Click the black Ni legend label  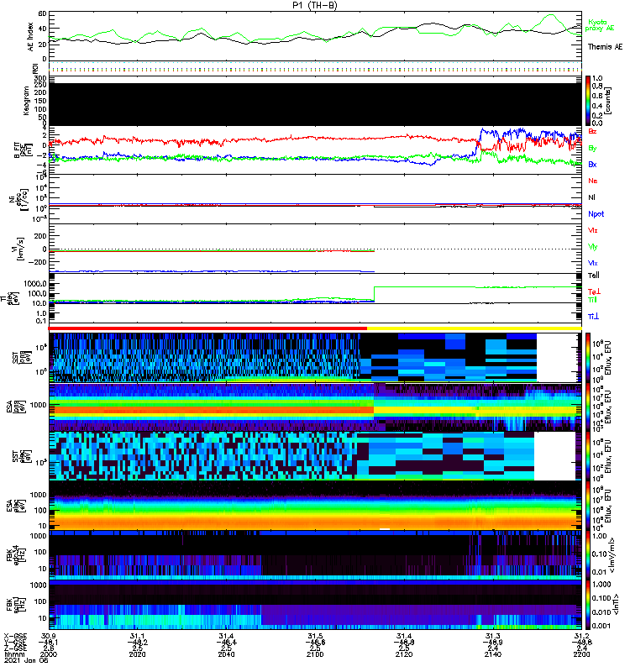592,197
